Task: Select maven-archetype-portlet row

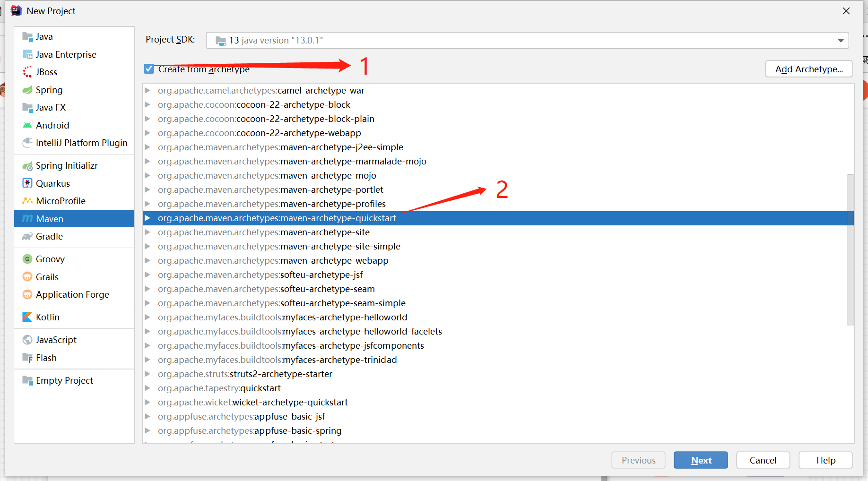Action: coord(498,189)
